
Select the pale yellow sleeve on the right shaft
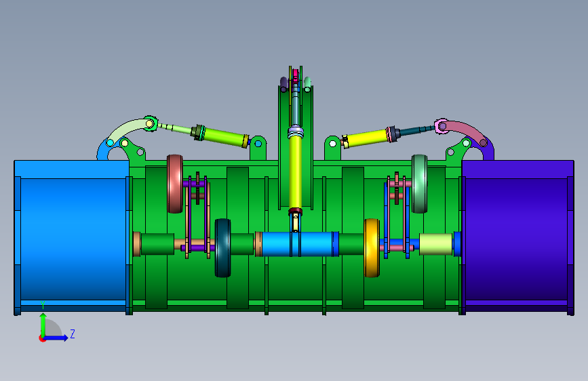coord(435,244)
